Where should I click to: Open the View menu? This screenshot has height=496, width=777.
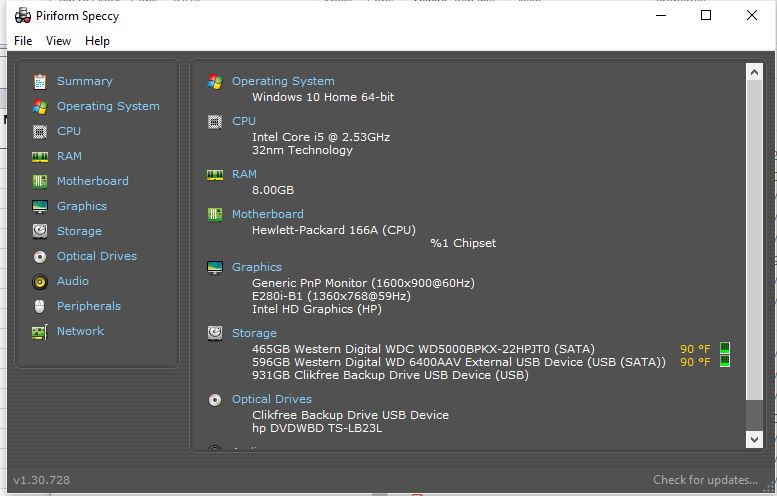[58, 41]
